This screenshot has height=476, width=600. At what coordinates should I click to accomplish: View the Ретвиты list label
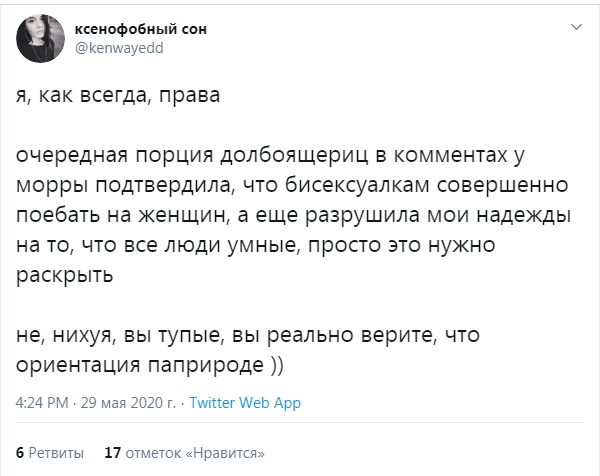pyautogui.click(x=56, y=453)
